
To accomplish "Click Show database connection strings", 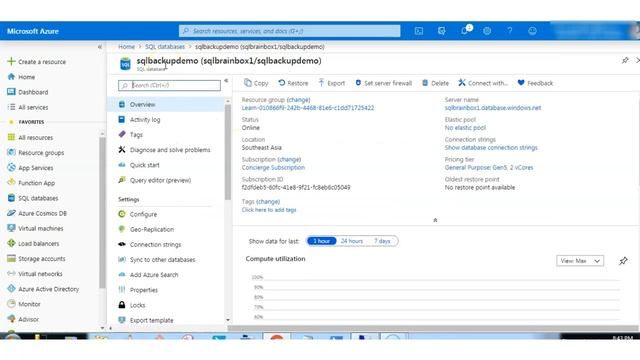I will [491, 148].
